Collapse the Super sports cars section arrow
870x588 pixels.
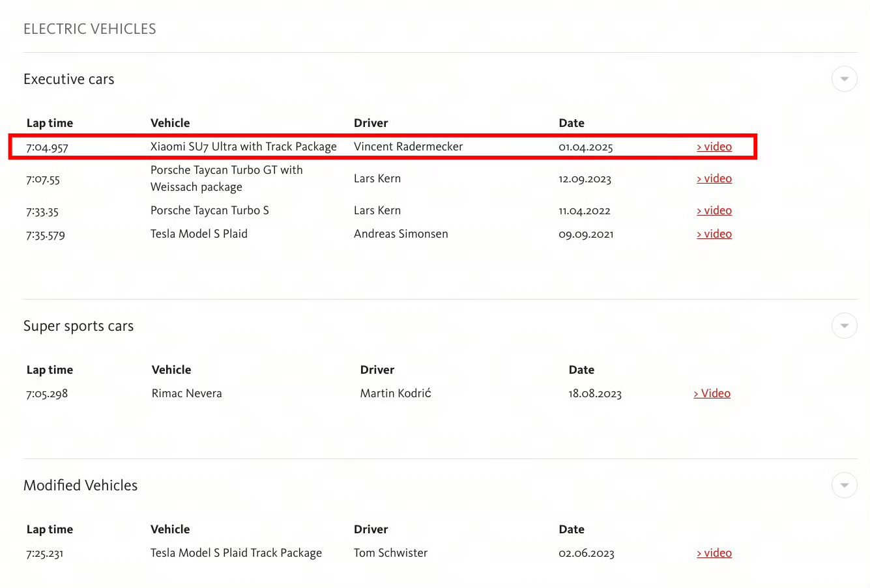point(844,326)
